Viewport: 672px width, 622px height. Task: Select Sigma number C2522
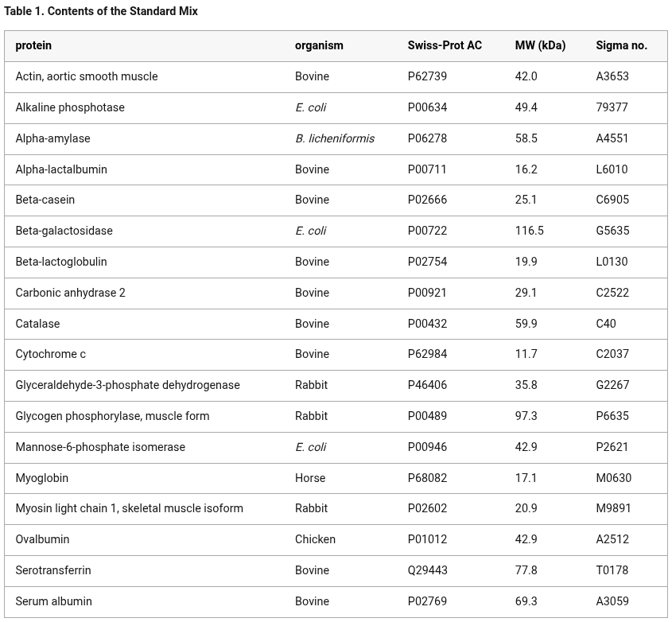[x=612, y=293]
